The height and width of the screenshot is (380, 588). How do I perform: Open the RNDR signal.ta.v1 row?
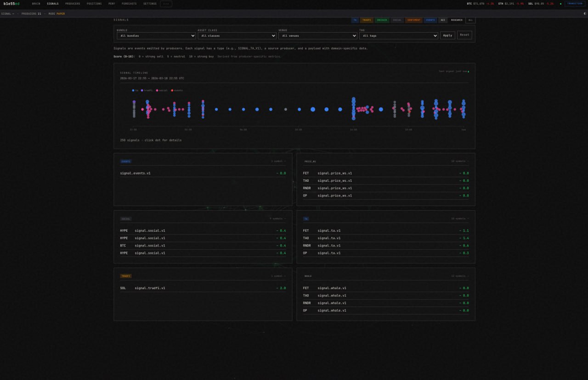click(386, 246)
